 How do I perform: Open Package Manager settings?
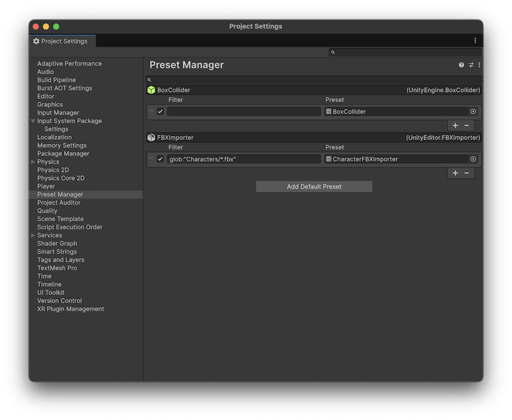point(63,154)
